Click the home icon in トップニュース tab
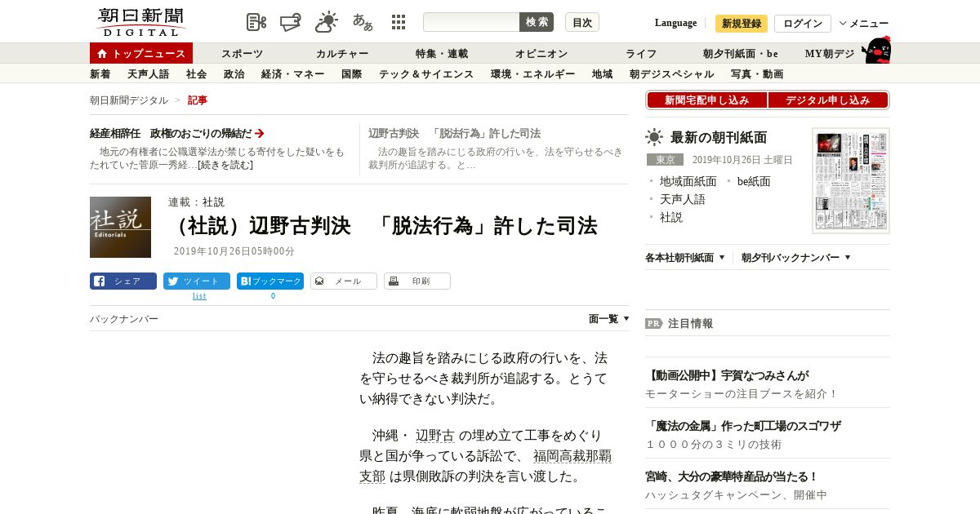This screenshot has height=514, width=980. point(102,54)
